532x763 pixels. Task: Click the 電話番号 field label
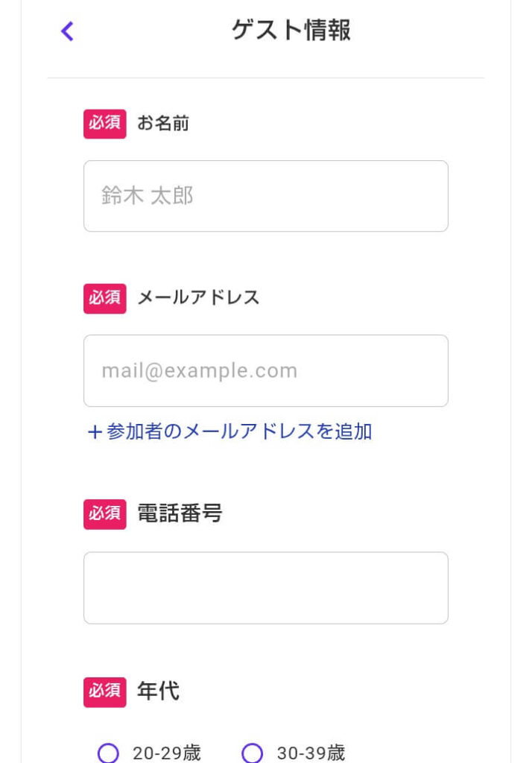[x=180, y=513]
